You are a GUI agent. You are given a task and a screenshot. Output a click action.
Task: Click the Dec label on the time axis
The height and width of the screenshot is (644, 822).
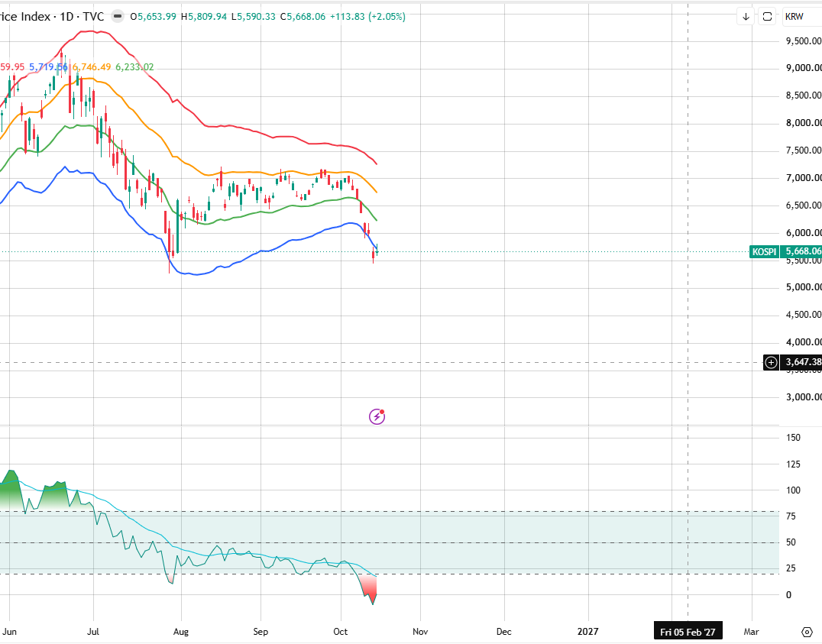point(503,632)
